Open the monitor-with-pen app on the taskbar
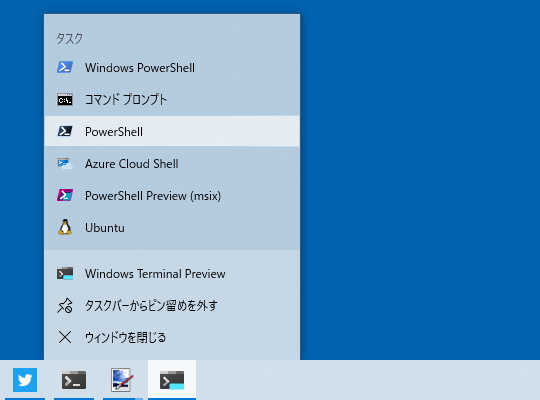 pyautogui.click(x=122, y=380)
